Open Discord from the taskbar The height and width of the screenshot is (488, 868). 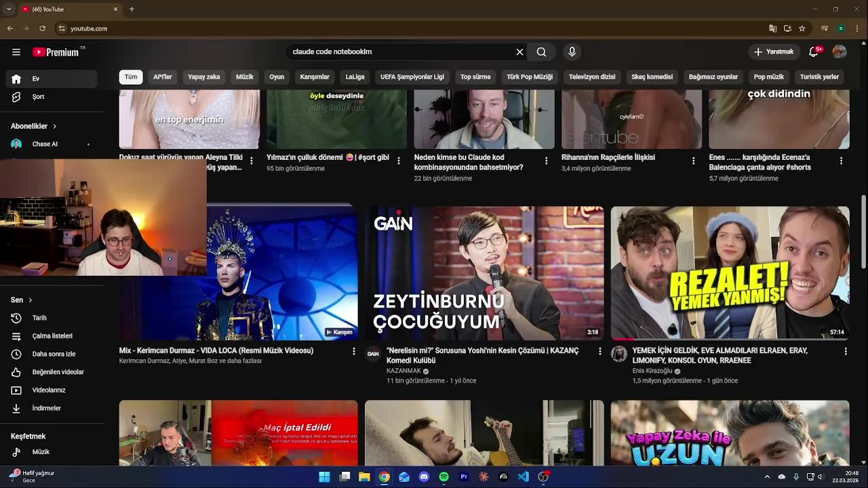(424, 477)
